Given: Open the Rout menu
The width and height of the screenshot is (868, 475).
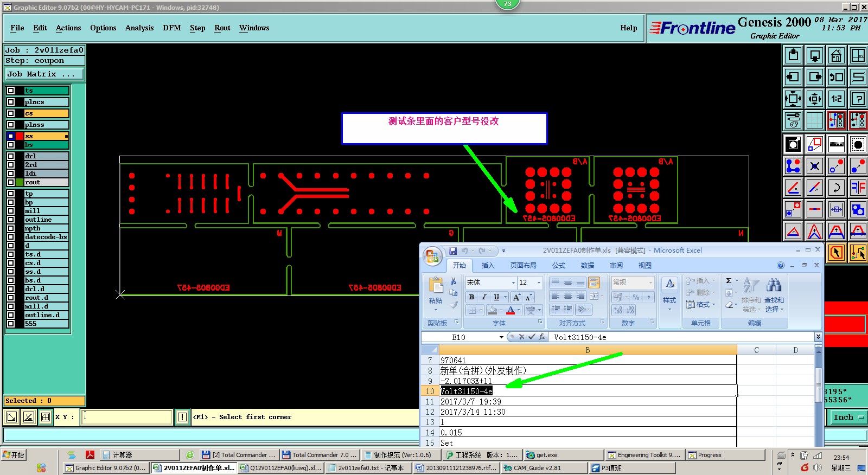Looking at the screenshot, I should tap(222, 28).
